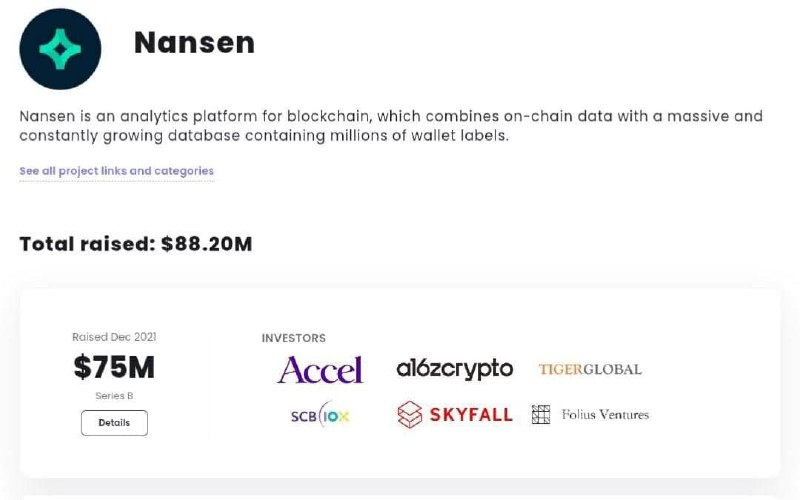The height and width of the screenshot is (500, 800).
Task: Open the Tiger Global investor logo
Action: [x=590, y=369]
